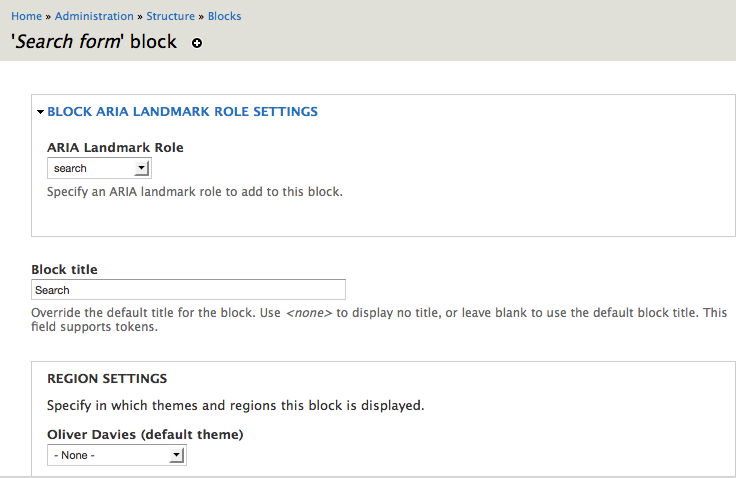Click the Block ARIA Landmark Role Settings legend

pyautogui.click(x=182, y=112)
